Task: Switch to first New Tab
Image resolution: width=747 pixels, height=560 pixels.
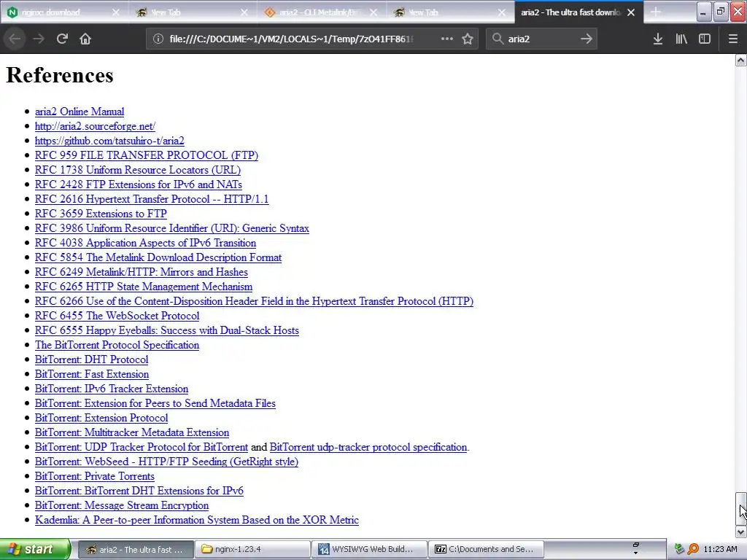Action: pos(193,12)
